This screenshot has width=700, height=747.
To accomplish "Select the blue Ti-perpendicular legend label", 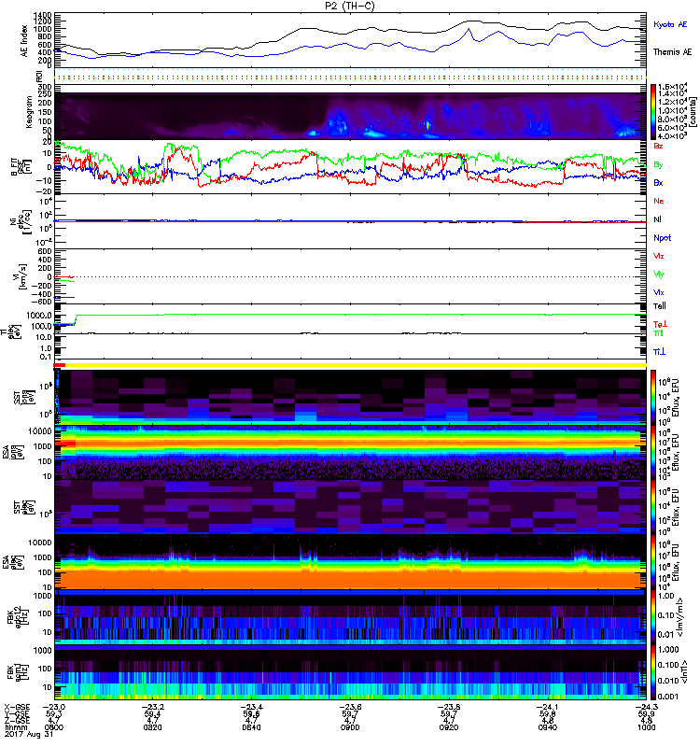I will click(659, 352).
